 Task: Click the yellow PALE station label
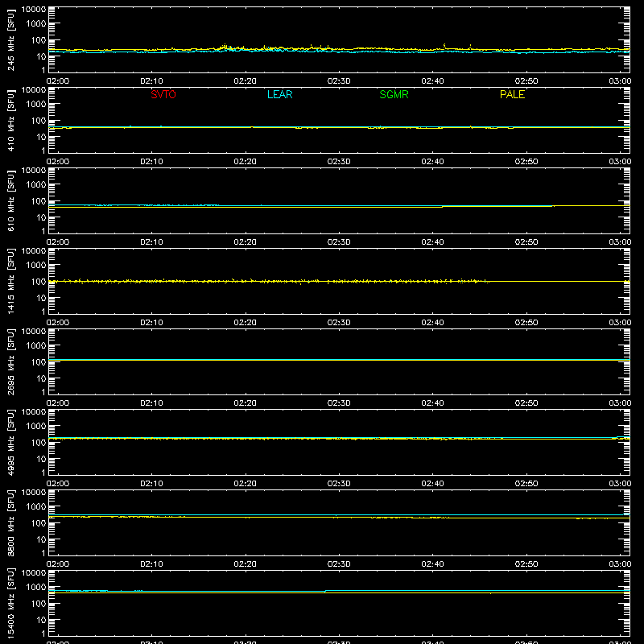512,94
